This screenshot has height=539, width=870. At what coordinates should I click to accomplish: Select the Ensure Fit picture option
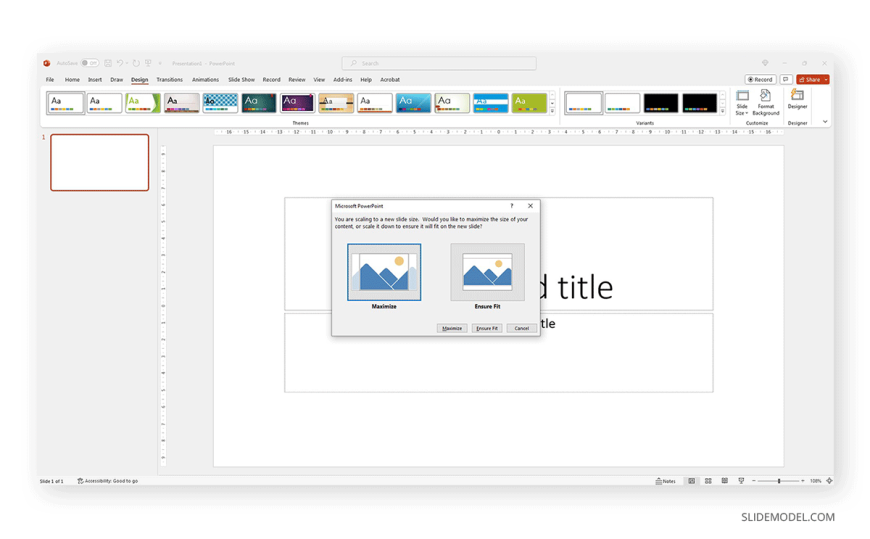click(487, 272)
